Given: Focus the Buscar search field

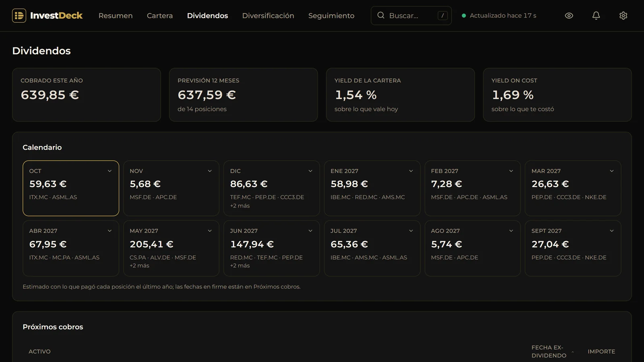Looking at the screenshot, I should point(411,16).
